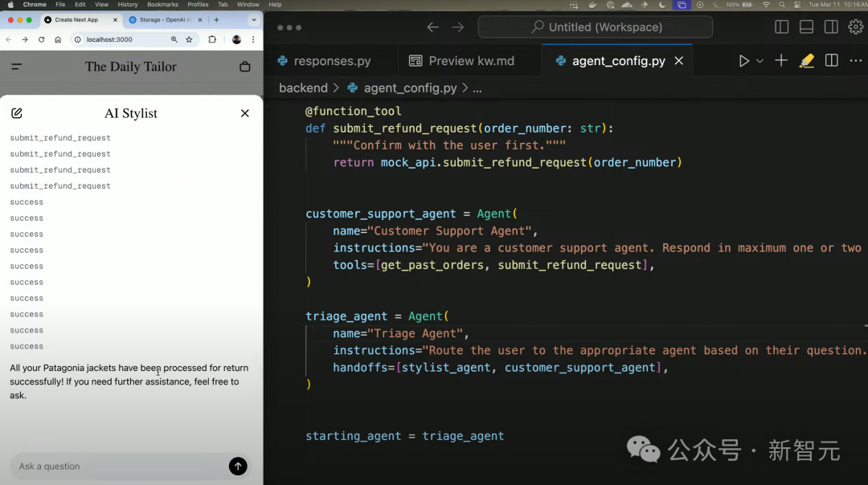Viewport: 868px width, 485px height.
Task: Reload the localhost:3000 page
Action: tap(40, 39)
